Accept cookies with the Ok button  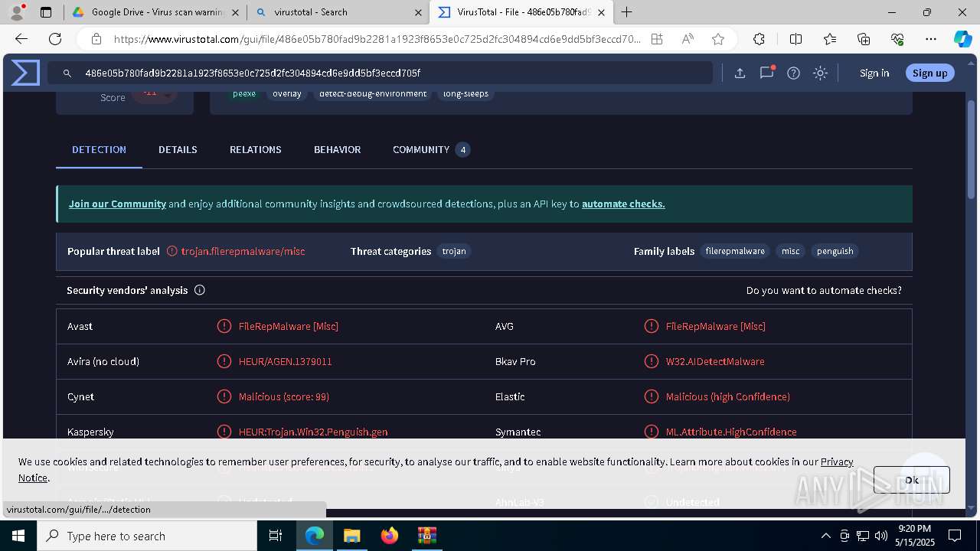tap(912, 480)
